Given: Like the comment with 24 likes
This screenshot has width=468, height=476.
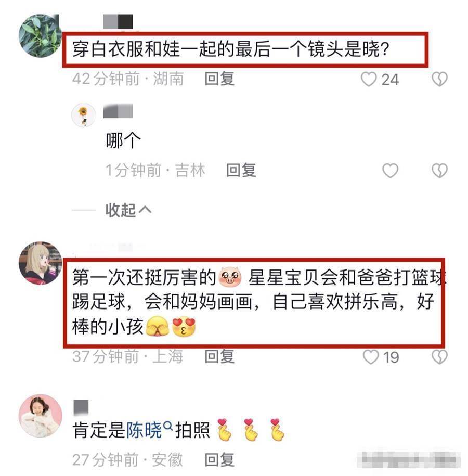Looking at the screenshot, I should 369,79.
